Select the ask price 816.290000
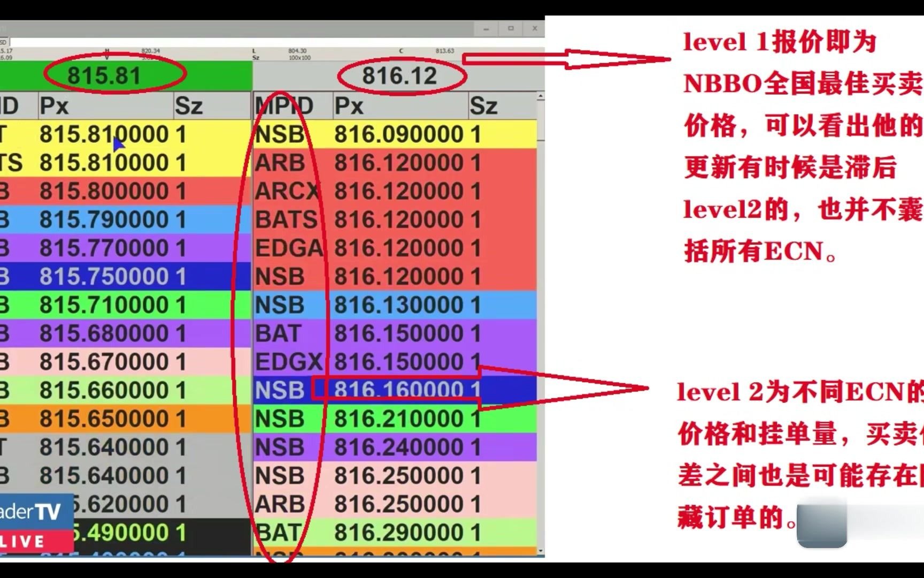Image resolution: width=924 pixels, height=578 pixels. coord(399,533)
